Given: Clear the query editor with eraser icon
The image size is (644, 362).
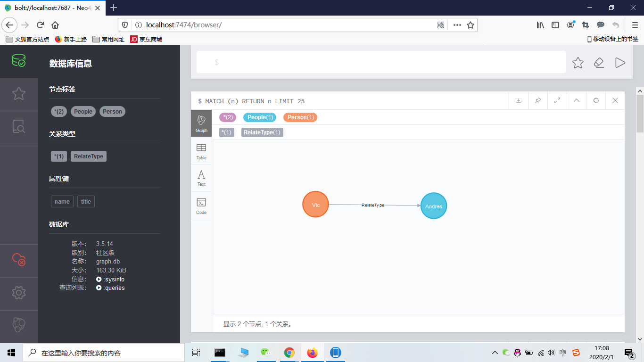Looking at the screenshot, I should coord(599,63).
